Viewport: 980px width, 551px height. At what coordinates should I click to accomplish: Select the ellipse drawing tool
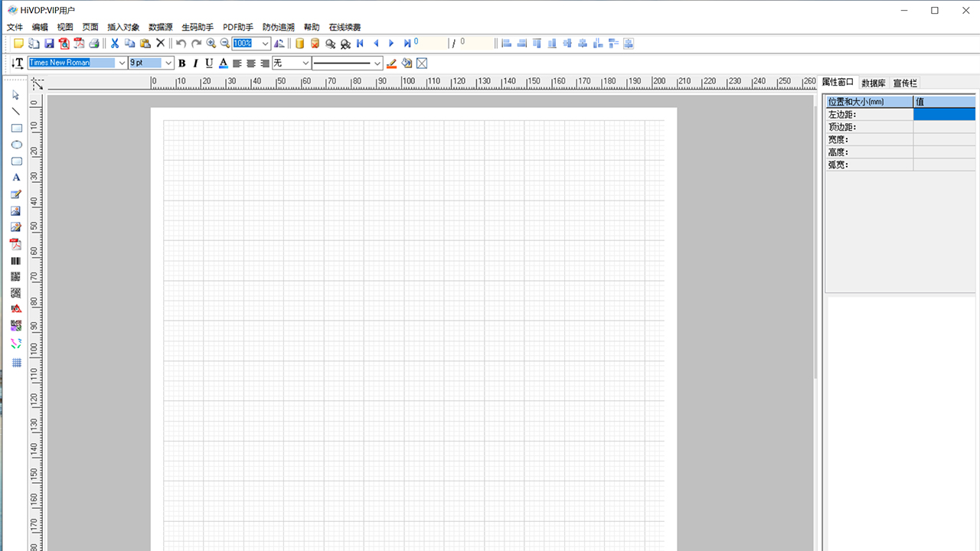(x=16, y=145)
